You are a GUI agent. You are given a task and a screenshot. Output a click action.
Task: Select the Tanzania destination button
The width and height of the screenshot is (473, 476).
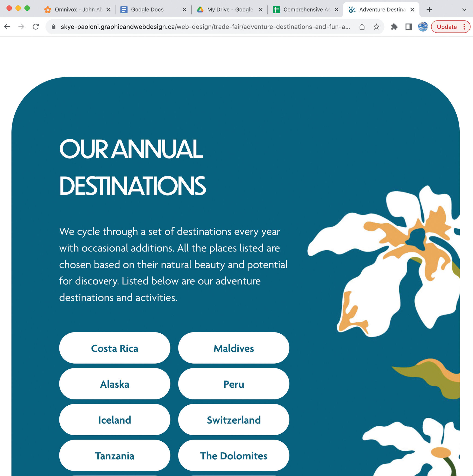tap(115, 456)
